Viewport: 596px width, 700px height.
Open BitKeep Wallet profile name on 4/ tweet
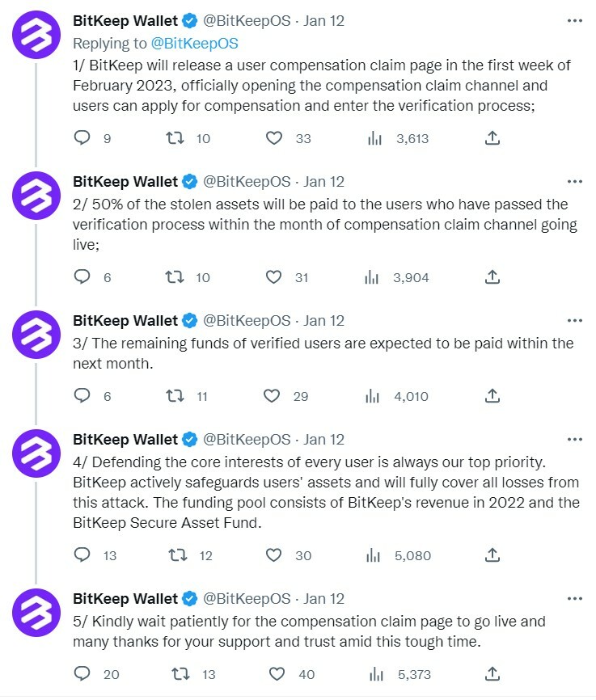click(125, 439)
